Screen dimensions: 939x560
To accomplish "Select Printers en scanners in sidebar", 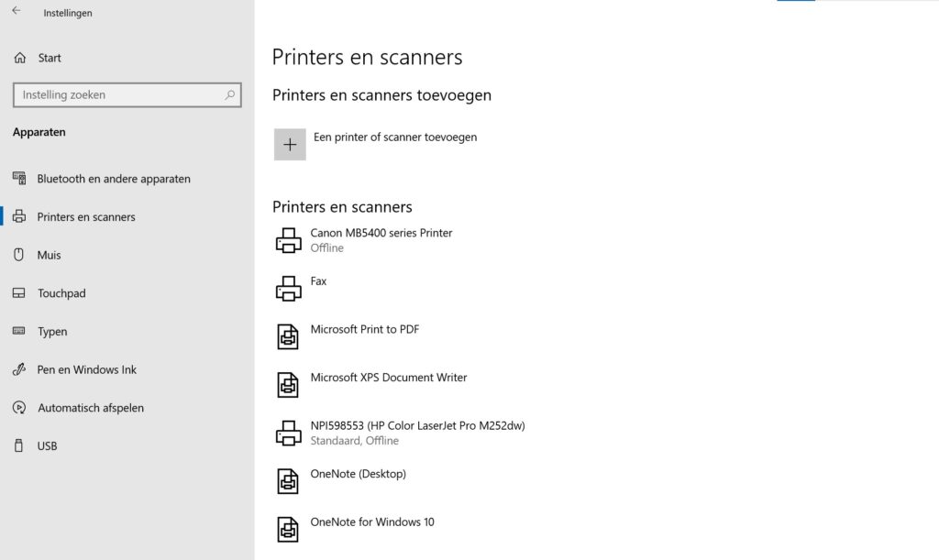I will 86,217.
